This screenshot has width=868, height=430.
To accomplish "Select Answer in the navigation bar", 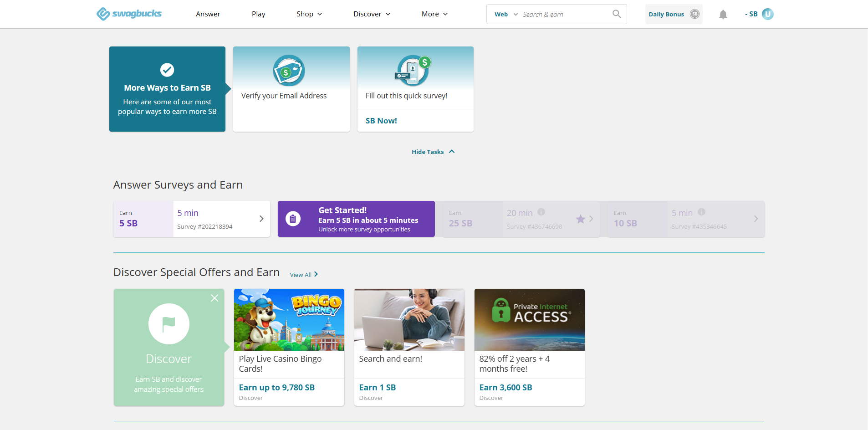I will pos(208,14).
